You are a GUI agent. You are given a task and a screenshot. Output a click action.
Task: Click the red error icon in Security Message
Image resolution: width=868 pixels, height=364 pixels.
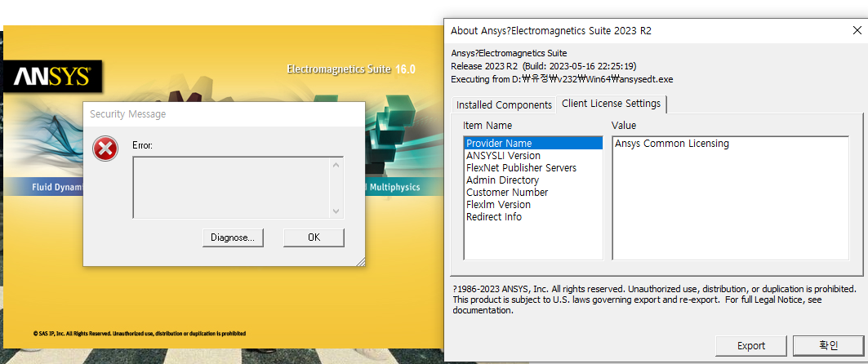click(x=105, y=149)
